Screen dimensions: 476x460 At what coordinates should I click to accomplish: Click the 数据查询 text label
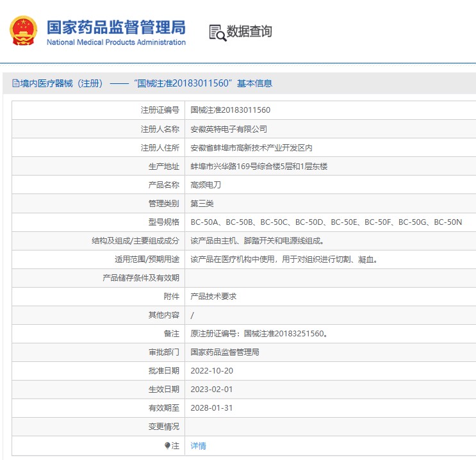(249, 31)
